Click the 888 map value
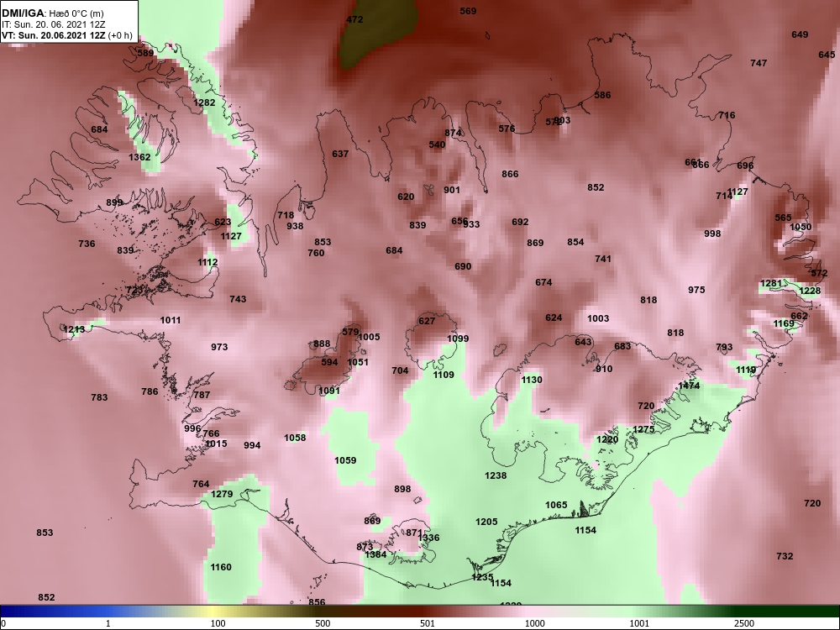This screenshot has width=840, height=630. [x=322, y=344]
